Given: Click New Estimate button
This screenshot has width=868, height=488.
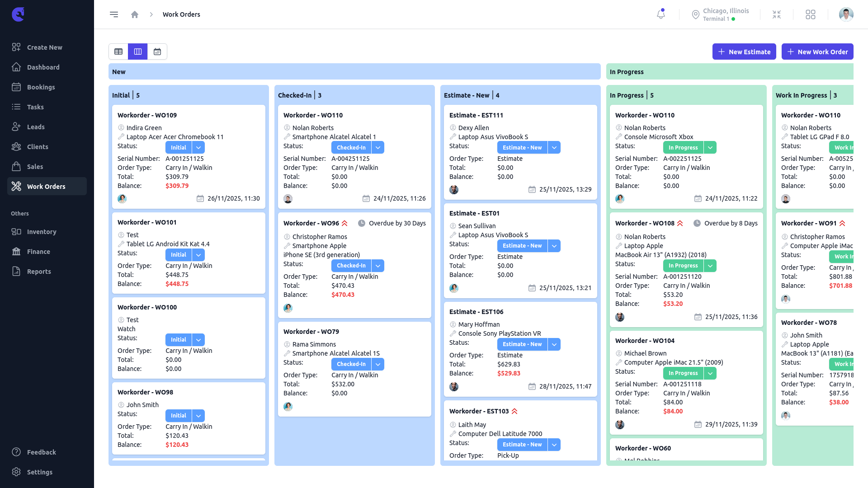Looking at the screenshot, I should pos(744,52).
